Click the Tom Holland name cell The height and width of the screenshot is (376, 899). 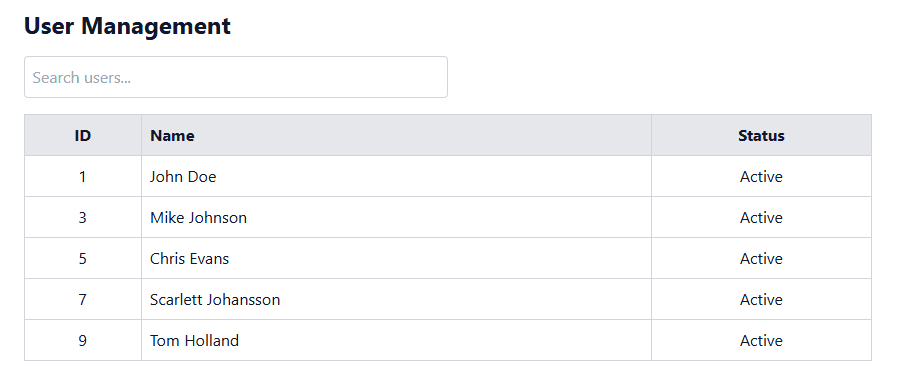click(x=396, y=340)
